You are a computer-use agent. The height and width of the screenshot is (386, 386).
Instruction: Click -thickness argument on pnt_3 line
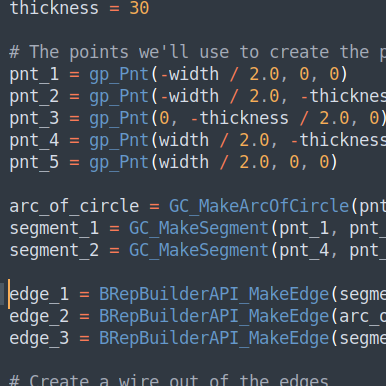pos(240,118)
